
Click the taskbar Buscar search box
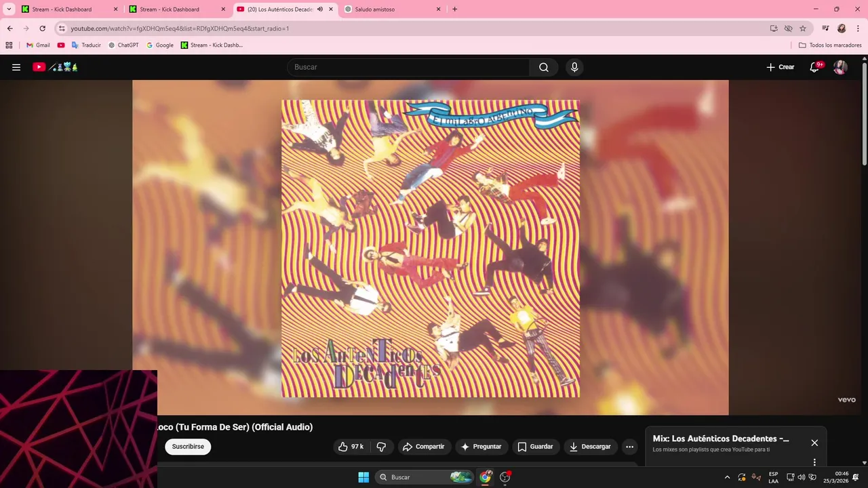point(425,477)
